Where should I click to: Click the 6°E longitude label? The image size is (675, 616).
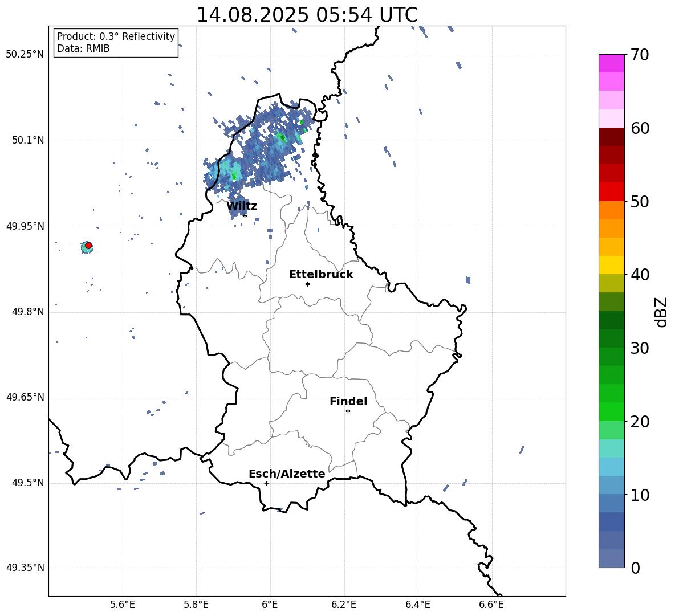pos(270,605)
